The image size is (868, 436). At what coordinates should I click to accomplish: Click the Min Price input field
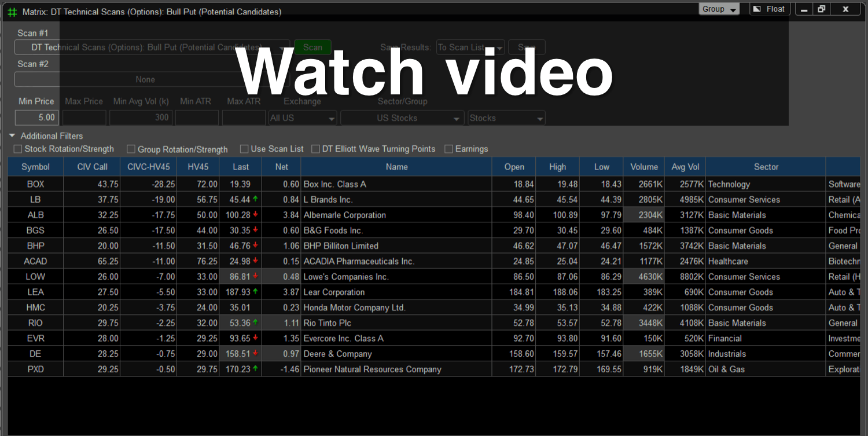coord(36,118)
